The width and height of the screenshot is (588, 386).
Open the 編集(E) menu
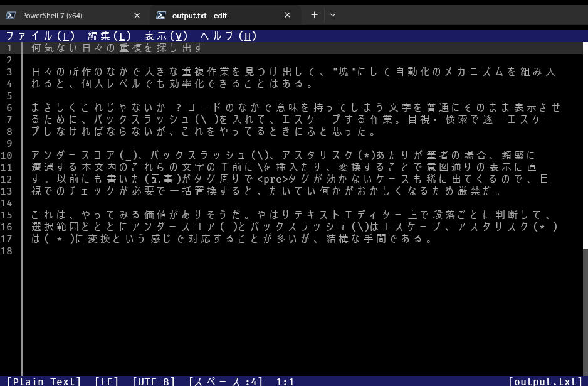pos(110,36)
